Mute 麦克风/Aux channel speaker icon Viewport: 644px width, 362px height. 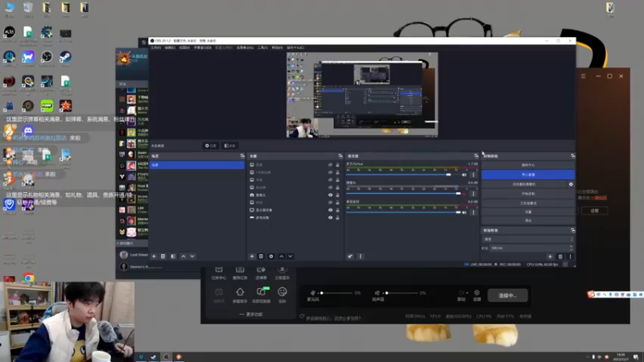464,175
